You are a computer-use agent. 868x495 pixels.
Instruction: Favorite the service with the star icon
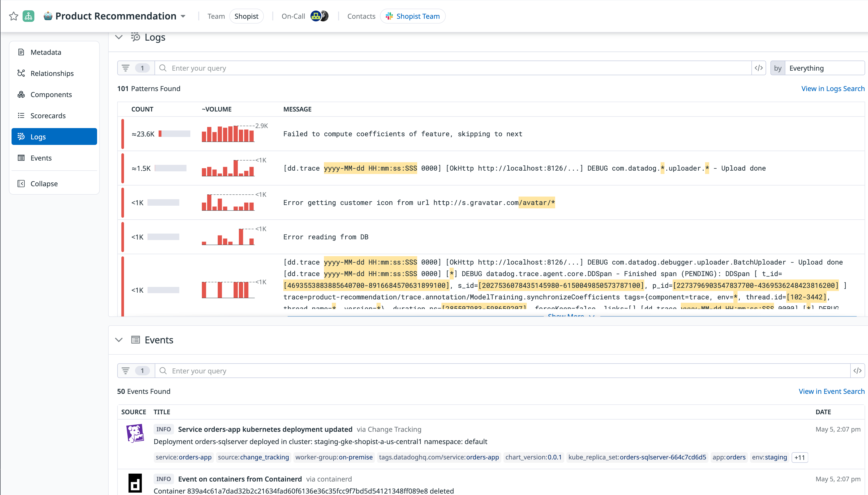click(x=14, y=16)
